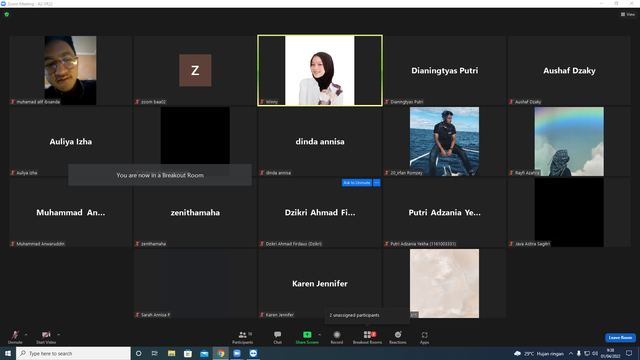Viewport: 640px width, 360px height.
Task: Open Task View on the taskbar
Action: click(155, 353)
